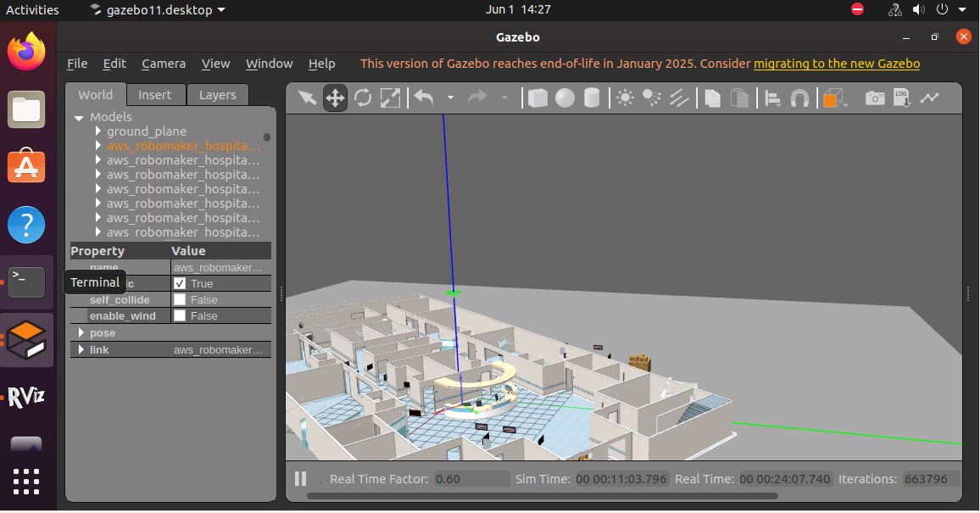
Task: Add a point light
Action: 625,98
